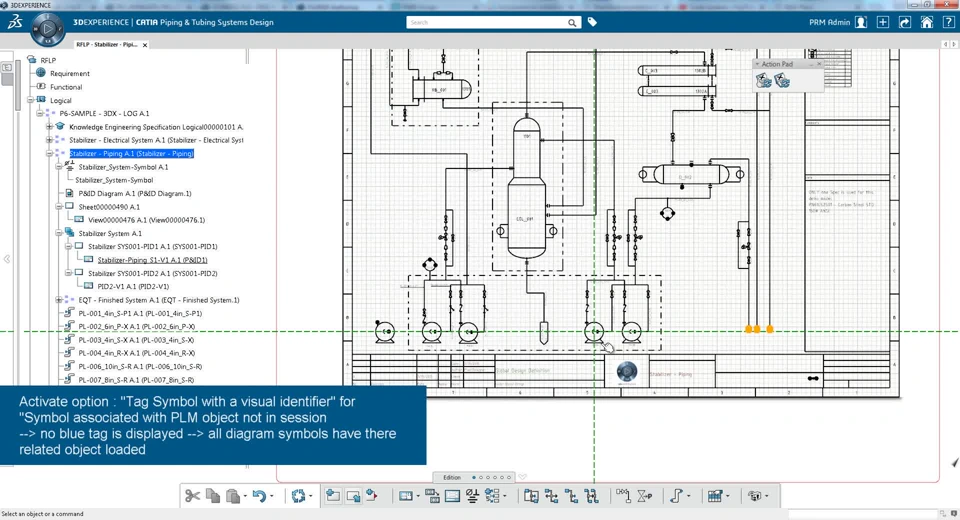Click the Cut scissors icon
The height and width of the screenshot is (520, 960).
(x=192, y=496)
